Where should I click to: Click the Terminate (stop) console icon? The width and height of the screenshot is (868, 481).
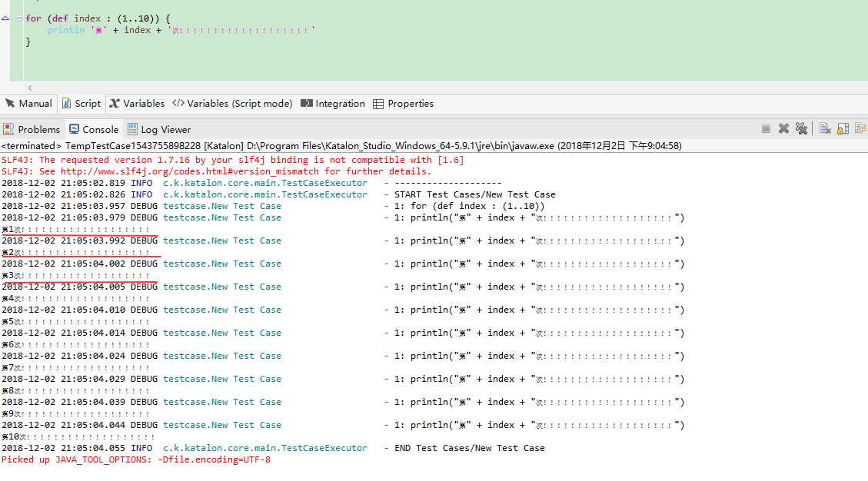click(767, 129)
